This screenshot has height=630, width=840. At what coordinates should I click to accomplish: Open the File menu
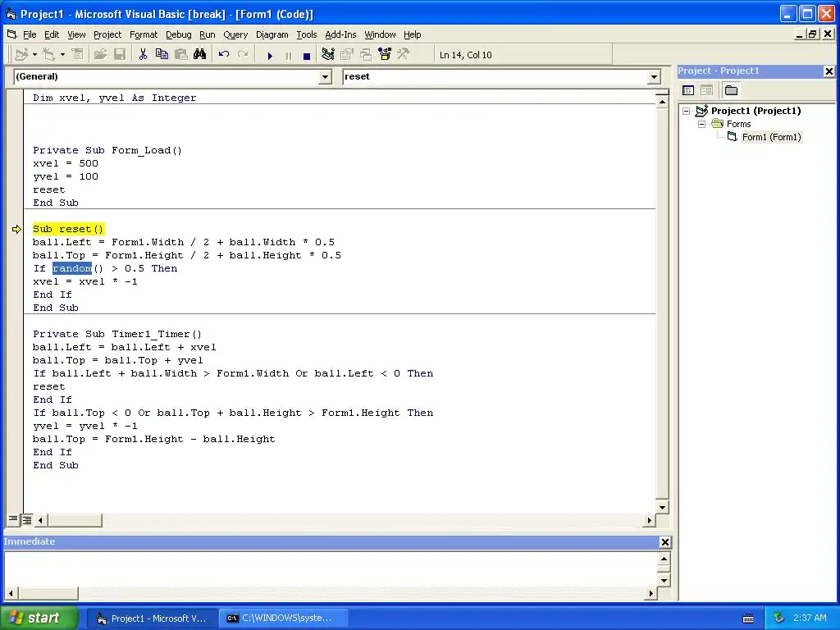(30, 34)
